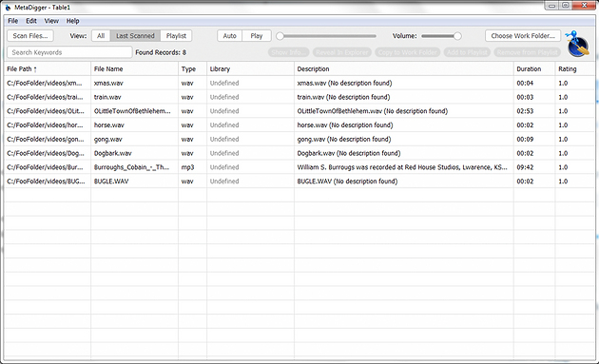
Task: Click the Search Keywords field
Action: point(69,52)
